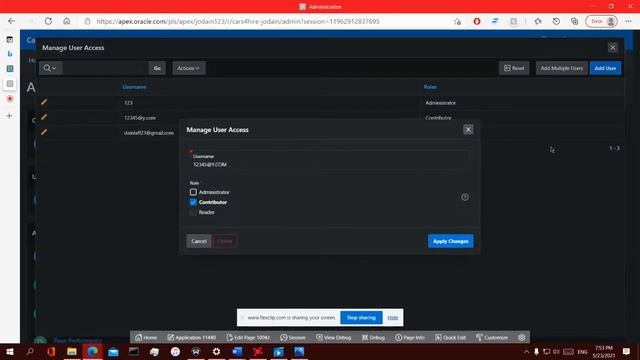
Task: Click the Username field in the dialog
Action: 330,160
